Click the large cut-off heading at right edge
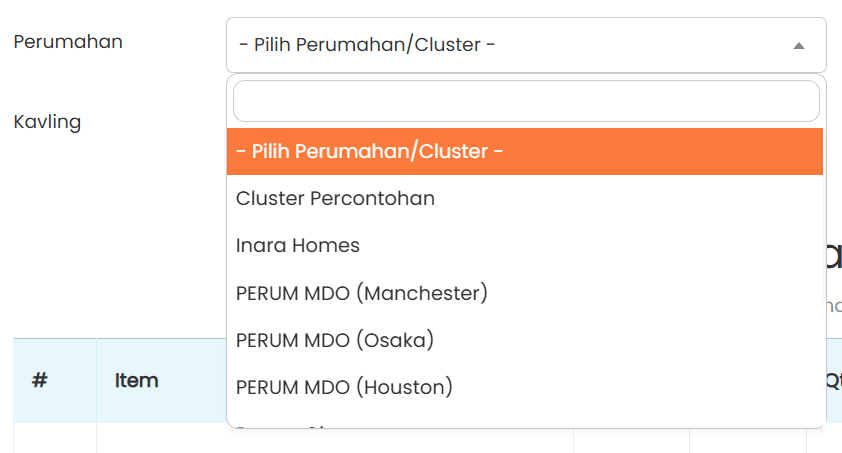Viewport: 842px width, 453px height. 833,256
